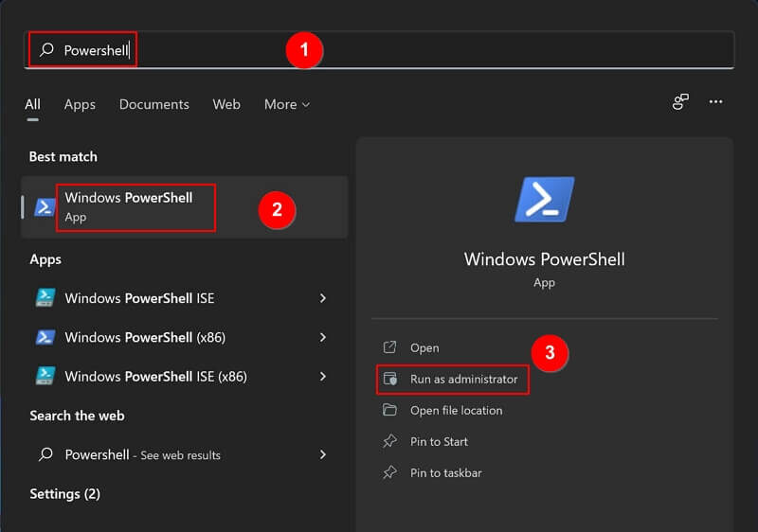Expand Windows PowerShell ISE (x86) chevron arrow
Viewport: 758px width, 532px height.
coord(323,376)
